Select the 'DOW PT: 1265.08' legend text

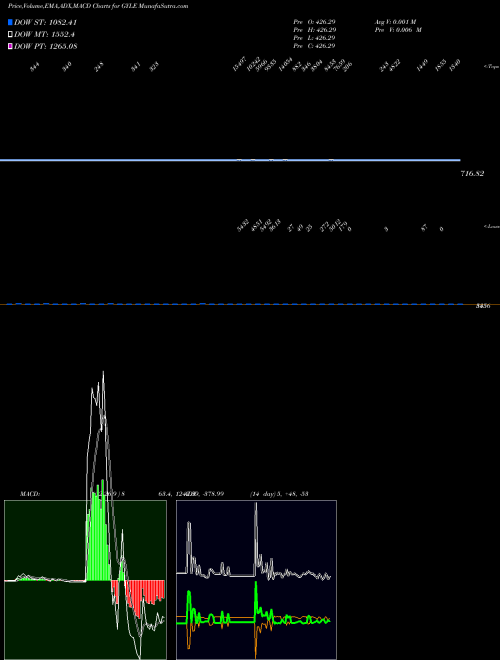pyautogui.click(x=45, y=46)
